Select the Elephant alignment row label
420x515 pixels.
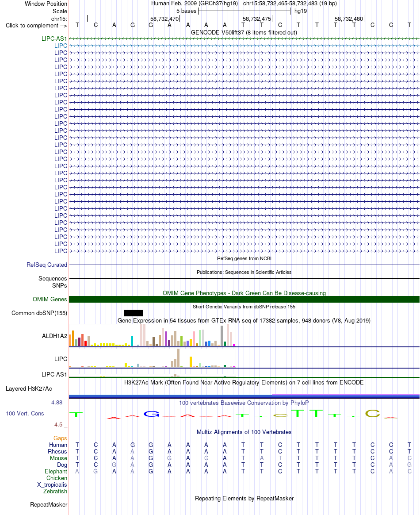(56, 471)
